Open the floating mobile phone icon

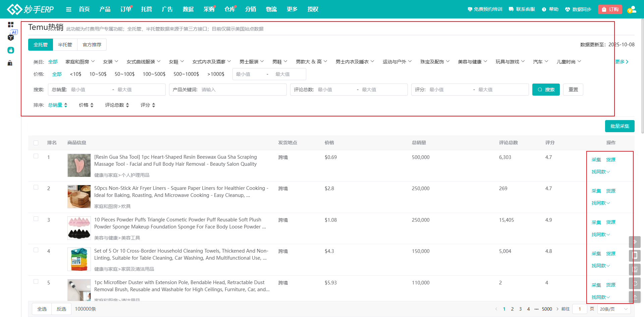point(635,256)
